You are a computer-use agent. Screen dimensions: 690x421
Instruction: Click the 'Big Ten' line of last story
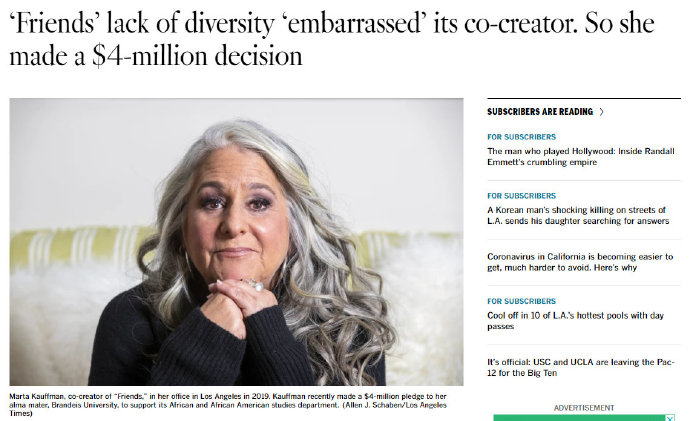click(522, 373)
